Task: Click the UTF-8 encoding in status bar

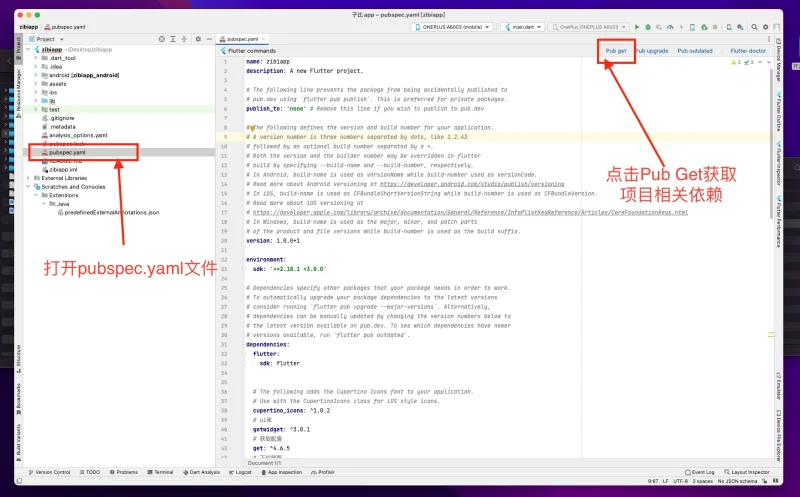Action: 680,481
